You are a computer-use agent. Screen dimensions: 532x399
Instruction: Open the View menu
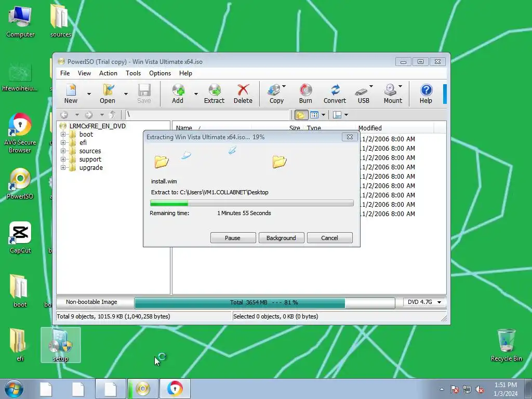(x=84, y=73)
